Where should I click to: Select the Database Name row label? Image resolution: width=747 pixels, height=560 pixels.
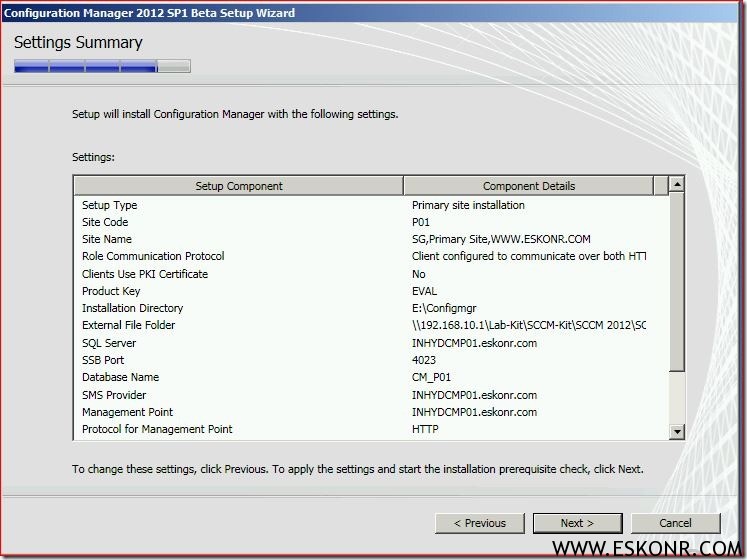(121, 377)
